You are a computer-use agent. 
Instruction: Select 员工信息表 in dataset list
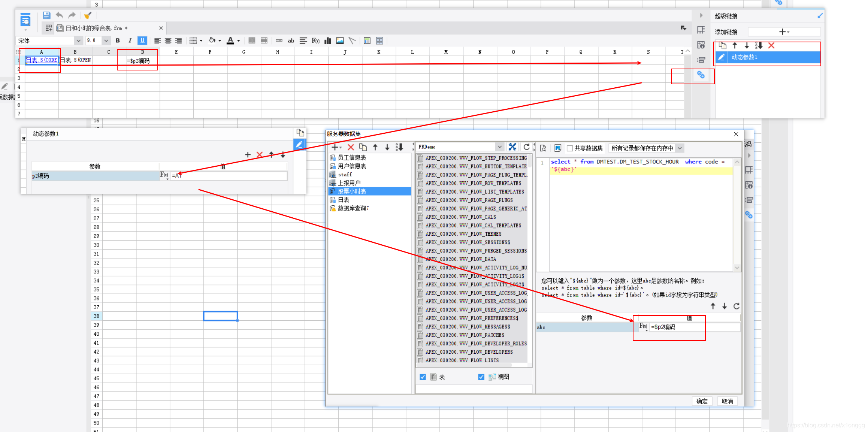tap(351, 158)
